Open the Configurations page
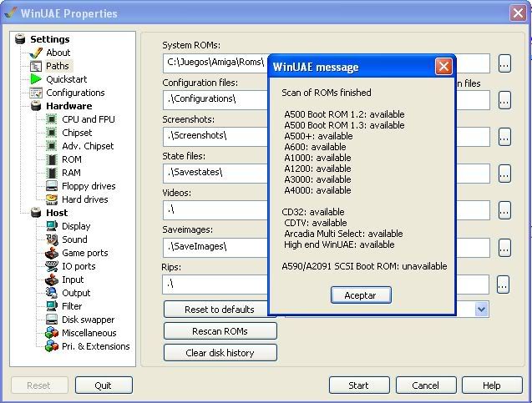This screenshot has height=403, width=532. pos(75,93)
